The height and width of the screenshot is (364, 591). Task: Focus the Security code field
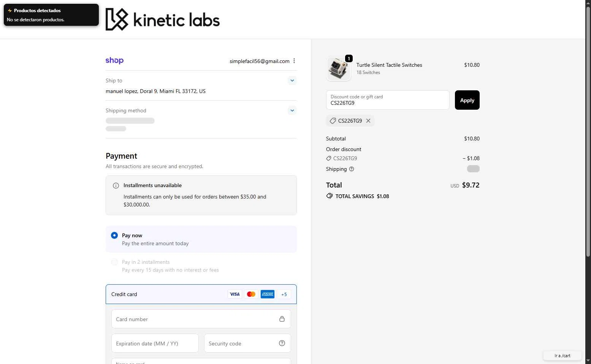click(x=247, y=343)
